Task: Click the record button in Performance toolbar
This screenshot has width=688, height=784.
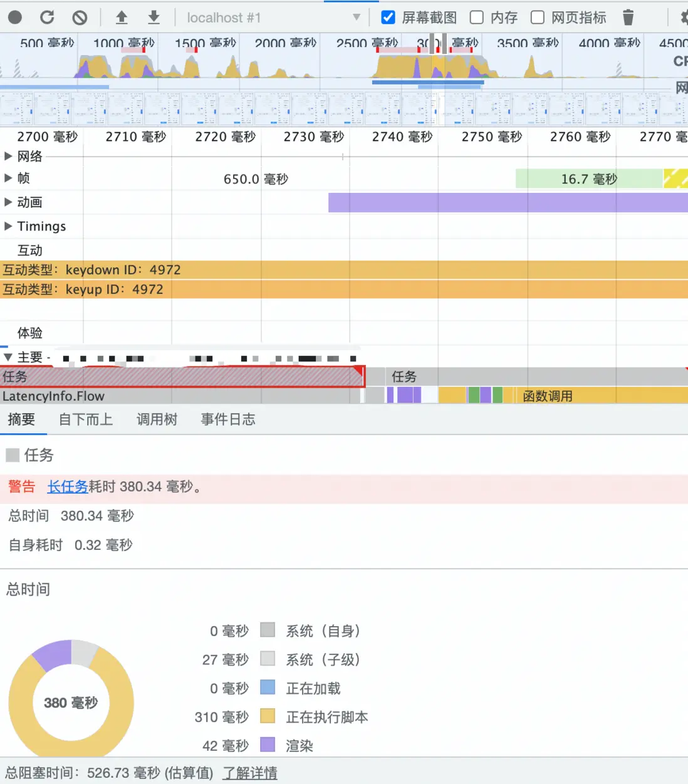Action: coord(15,18)
